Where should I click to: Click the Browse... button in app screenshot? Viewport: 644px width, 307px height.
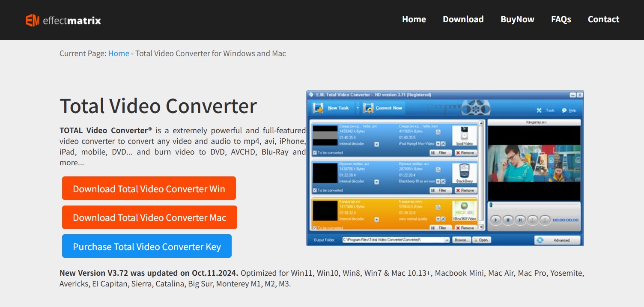pyautogui.click(x=462, y=240)
